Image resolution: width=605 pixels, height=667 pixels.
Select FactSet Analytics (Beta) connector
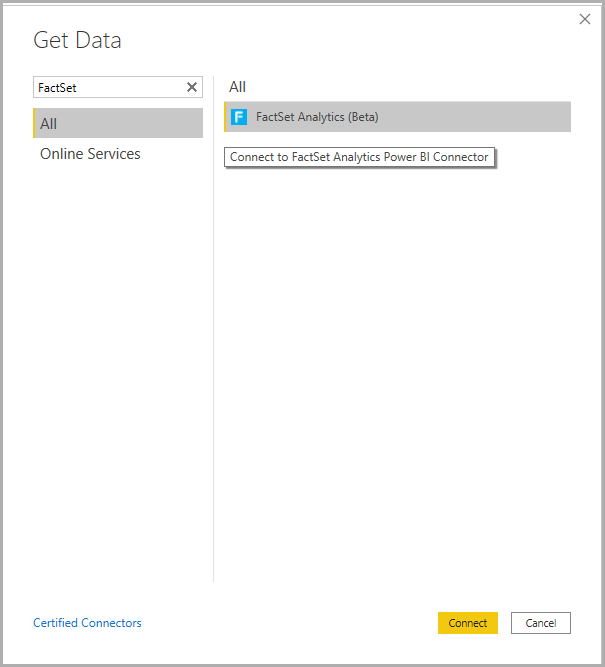(397, 117)
